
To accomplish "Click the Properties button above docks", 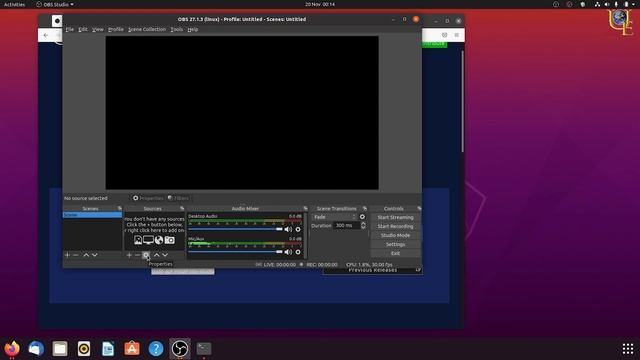I will [148, 198].
